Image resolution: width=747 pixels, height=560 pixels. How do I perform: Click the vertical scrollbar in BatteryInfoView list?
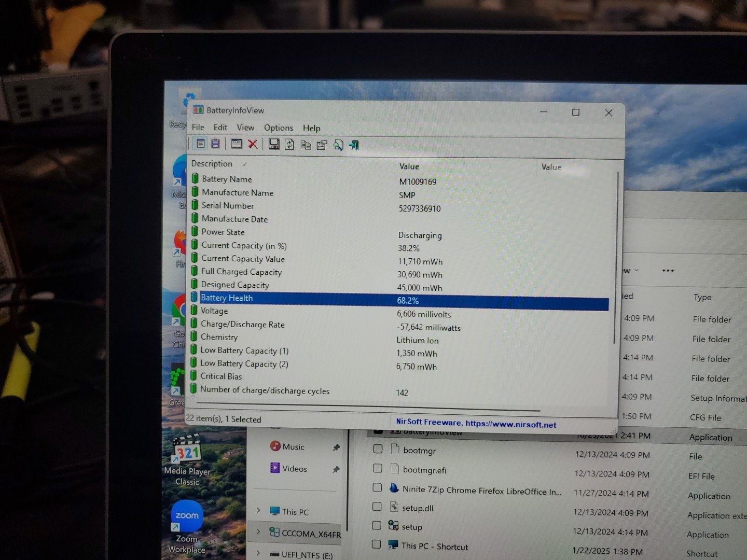coord(616,258)
